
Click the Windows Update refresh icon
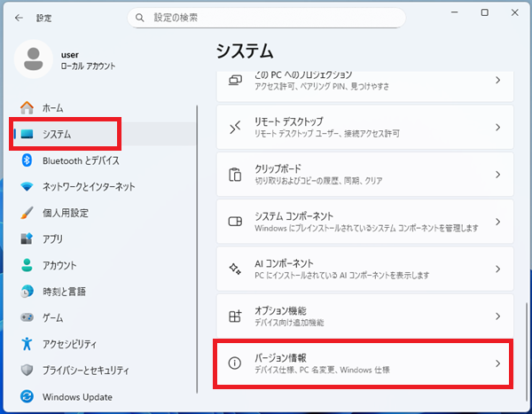[x=27, y=396]
